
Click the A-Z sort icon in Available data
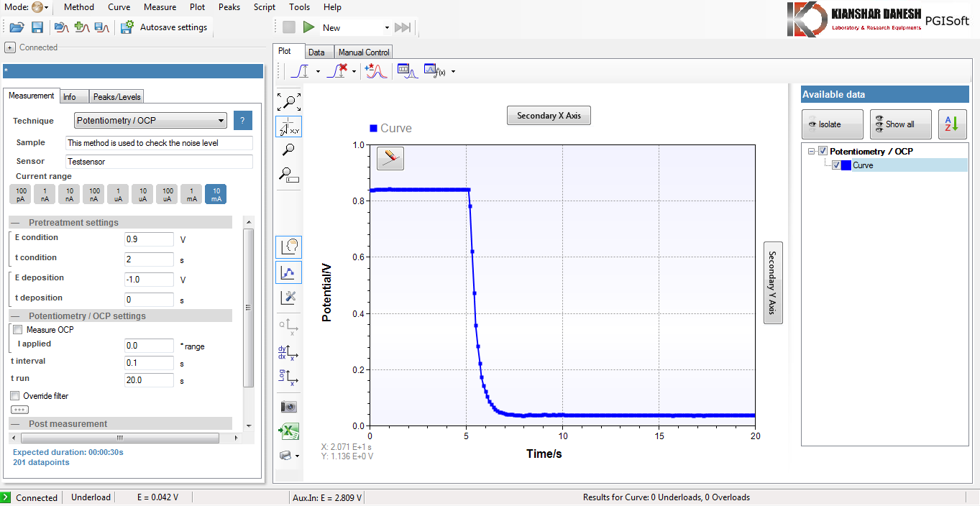click(952, 124)
